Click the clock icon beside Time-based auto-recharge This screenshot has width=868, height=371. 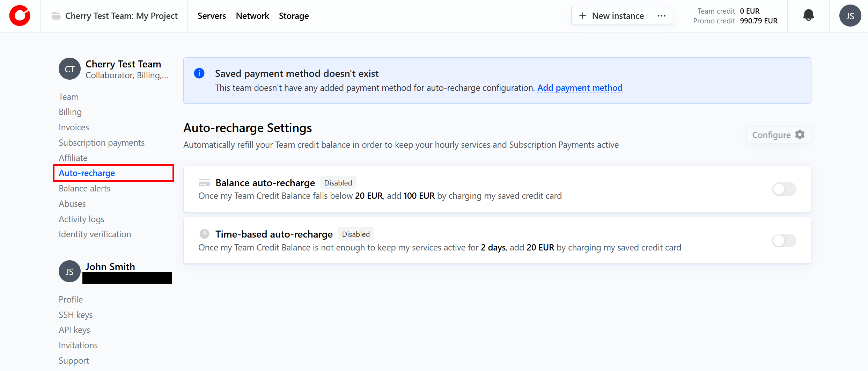(x=204, y=234)
